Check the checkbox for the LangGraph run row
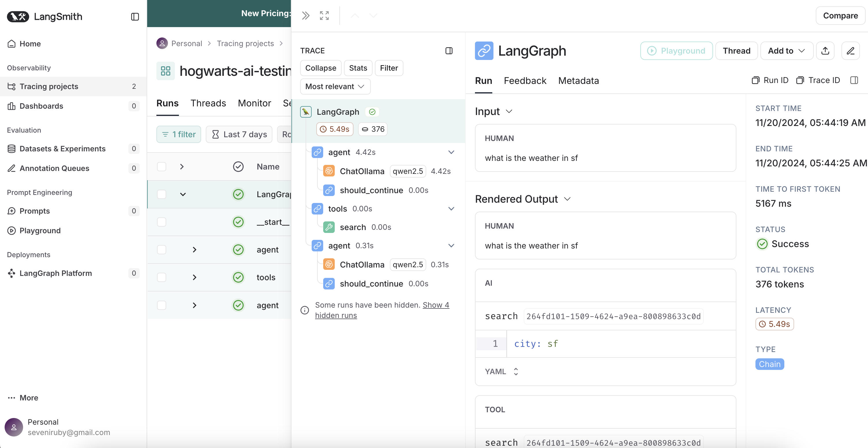The image size is (868, 448). tap(162, 194)
